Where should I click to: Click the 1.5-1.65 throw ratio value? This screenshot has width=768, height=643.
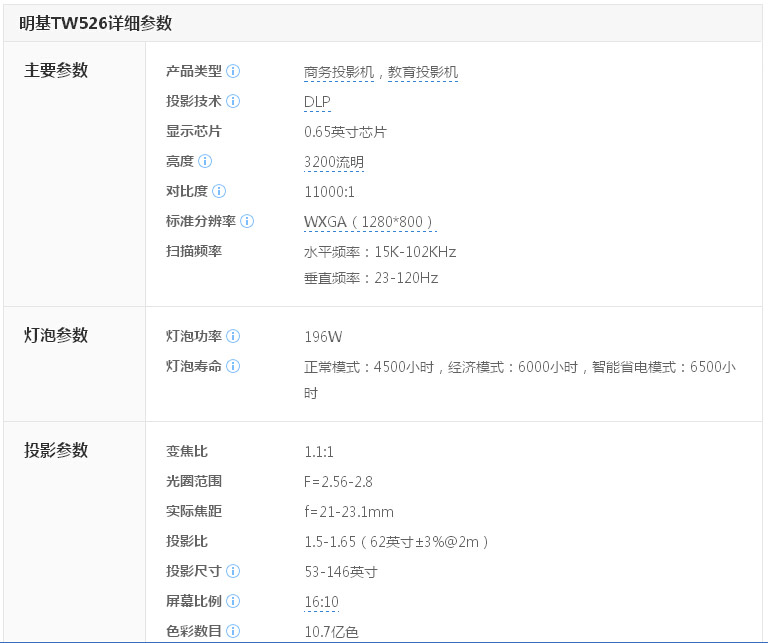330,542
